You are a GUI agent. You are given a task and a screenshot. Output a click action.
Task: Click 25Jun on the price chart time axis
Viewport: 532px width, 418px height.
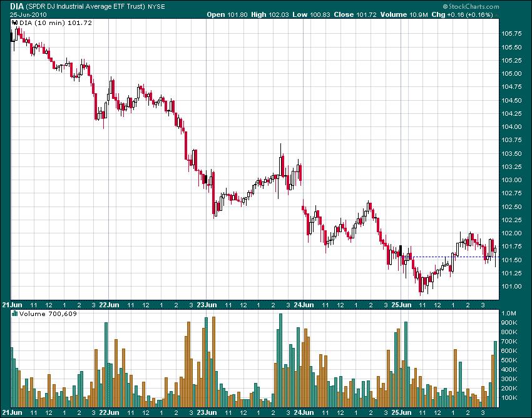point(401,305)
